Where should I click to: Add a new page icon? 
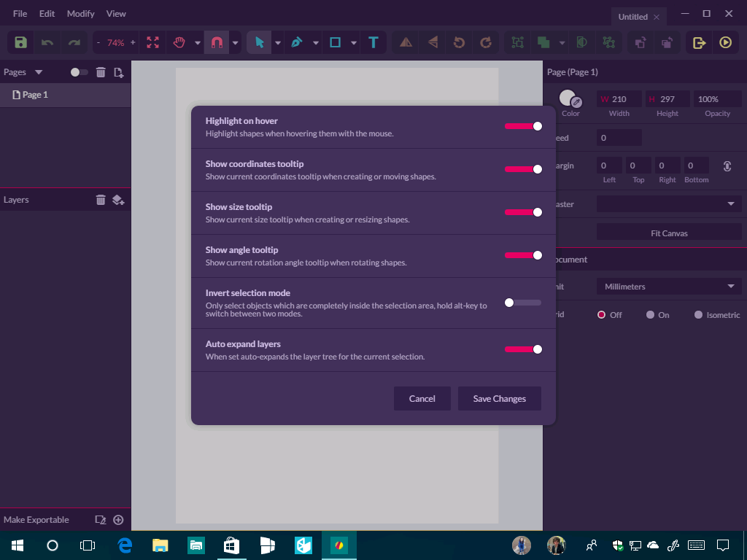click(x=119, y=72)
